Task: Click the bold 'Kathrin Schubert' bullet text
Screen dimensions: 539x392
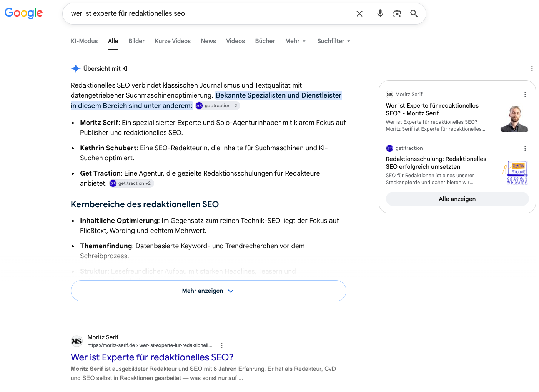Action: 108,148
